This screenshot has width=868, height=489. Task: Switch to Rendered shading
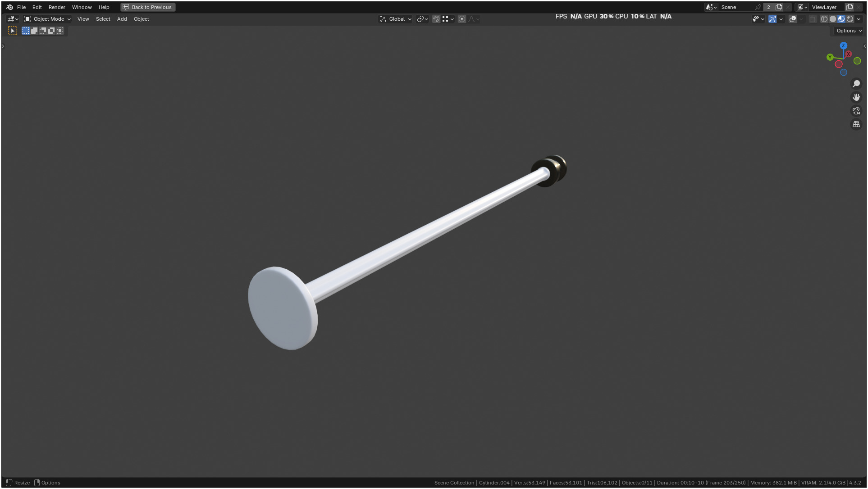(x=850, y=19)
